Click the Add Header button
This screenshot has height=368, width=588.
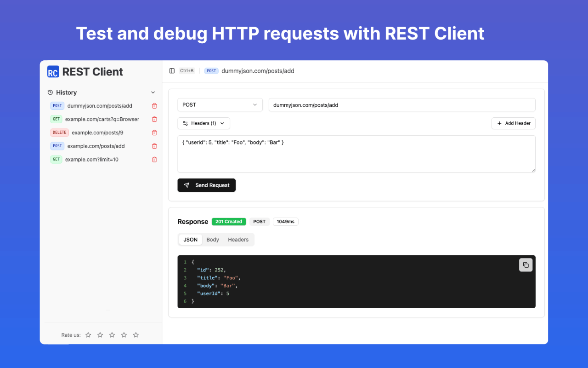[x=513, y=123]
